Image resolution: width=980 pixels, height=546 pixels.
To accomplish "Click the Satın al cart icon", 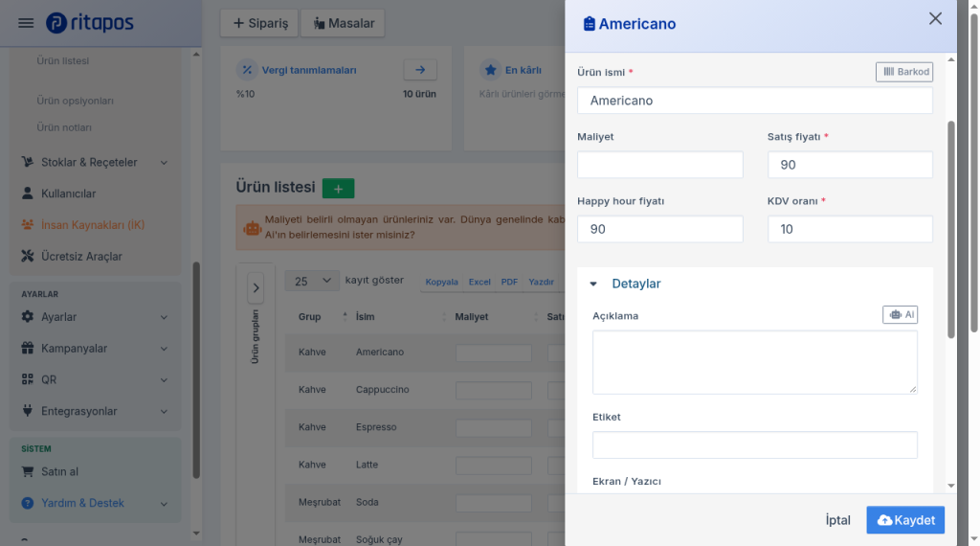I will (28, 471).
